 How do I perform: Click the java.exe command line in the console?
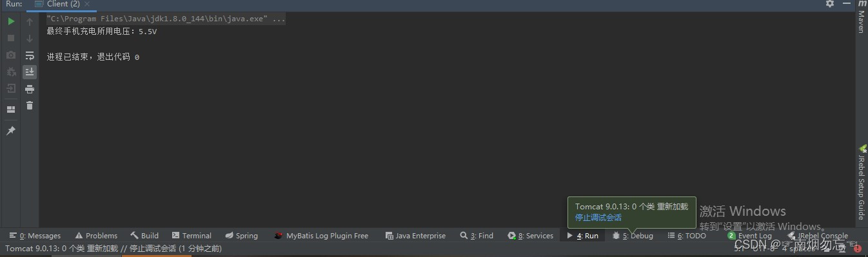click(166, 19)
